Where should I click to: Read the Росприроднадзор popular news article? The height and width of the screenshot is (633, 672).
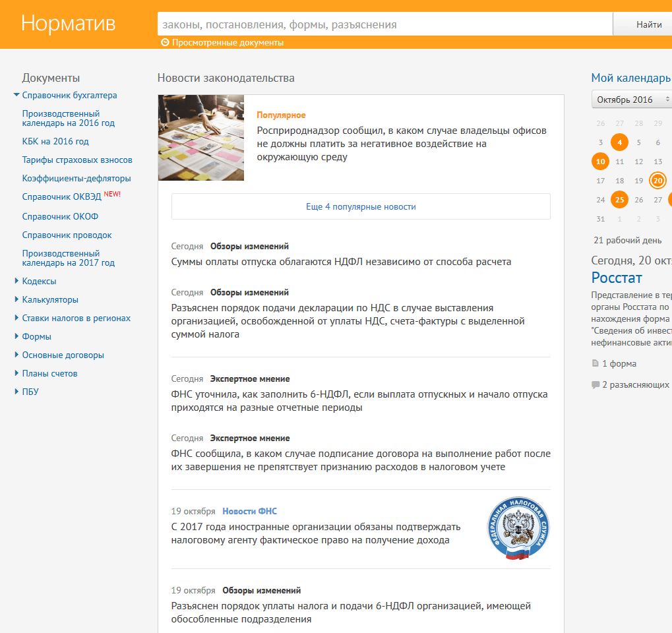[402, 144]
